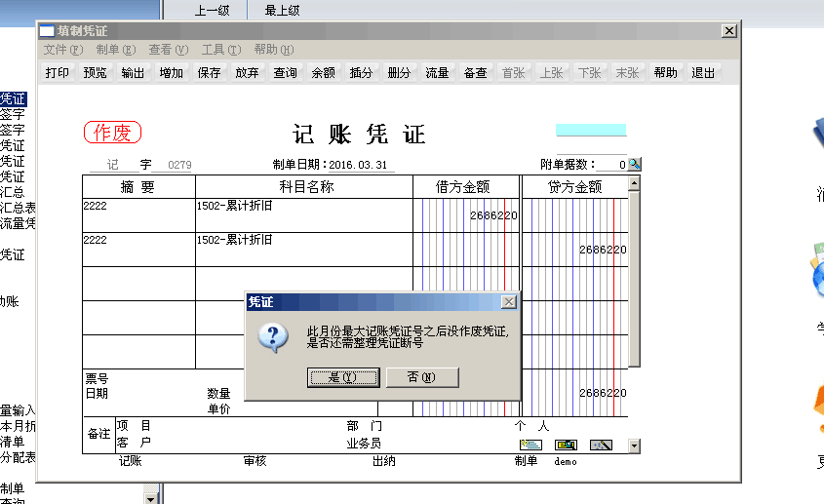Screen dimensions: 824x504
Task: Click the grey dotted icon with diagonal line
Action: [x=602, y=446]
